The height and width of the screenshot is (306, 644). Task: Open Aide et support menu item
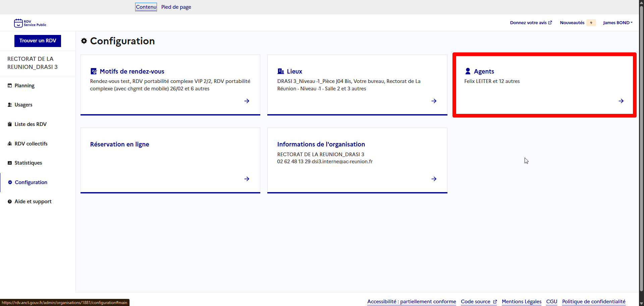coord(33,202)
